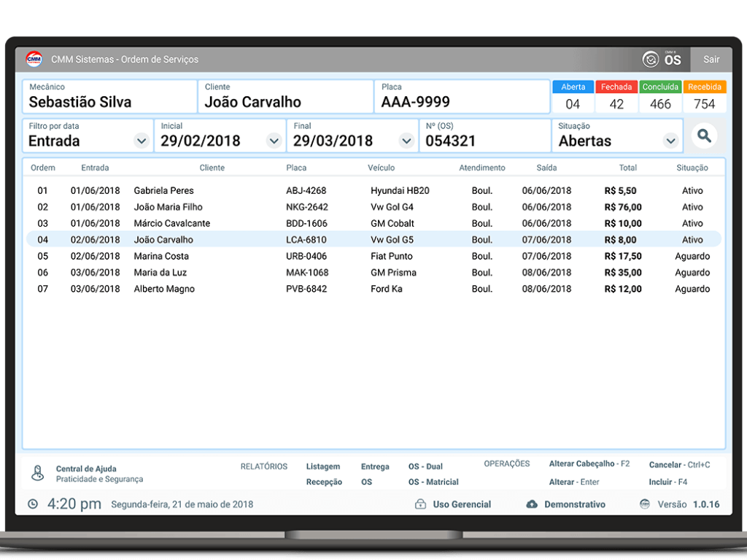Select the red Fechada status tab
This screenshot has width=747, height=560.
click(616, 87)
